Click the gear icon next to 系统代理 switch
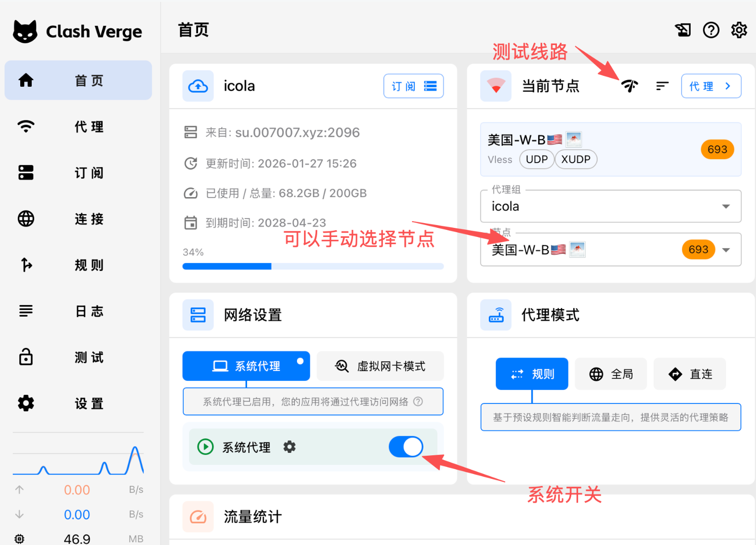 289,447
